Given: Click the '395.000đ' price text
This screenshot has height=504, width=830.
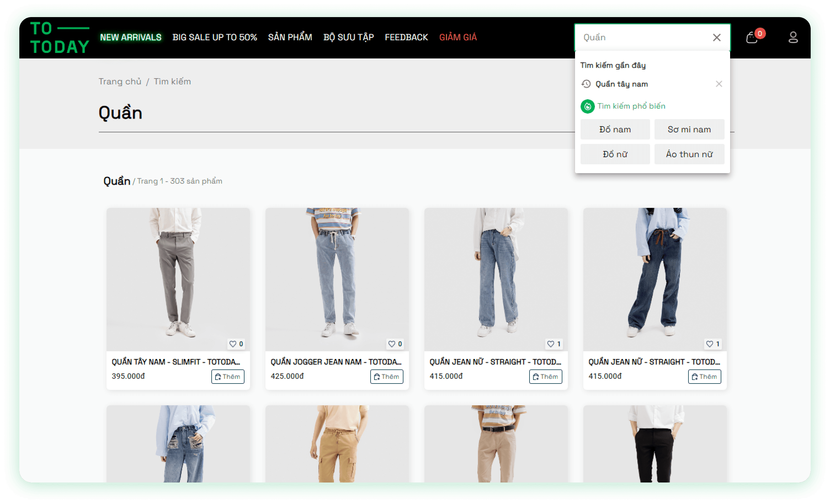Looking at the screenshot, I should tap(128, 376).
